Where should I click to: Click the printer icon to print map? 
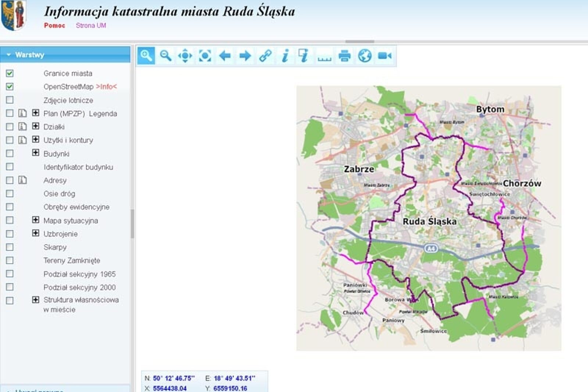point(344,56)
